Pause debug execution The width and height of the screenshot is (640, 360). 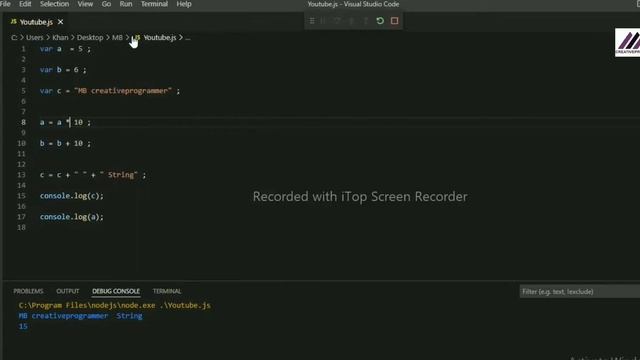324,21
